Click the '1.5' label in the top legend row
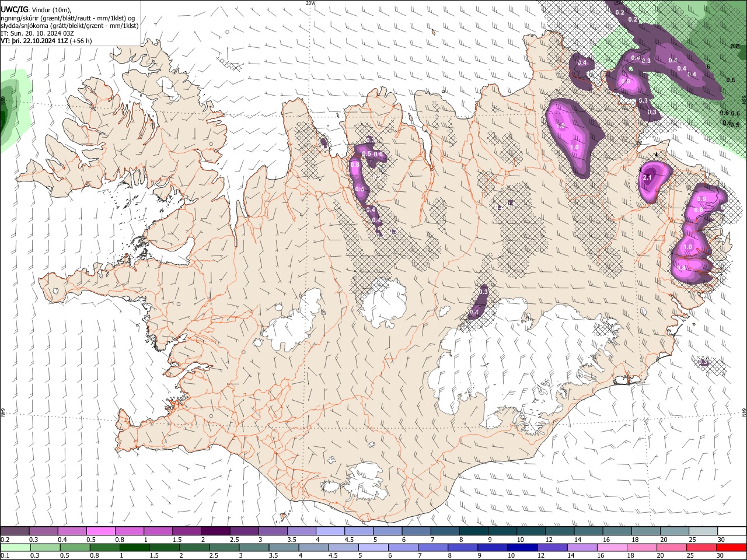747x560 pixels. (177, 540)
